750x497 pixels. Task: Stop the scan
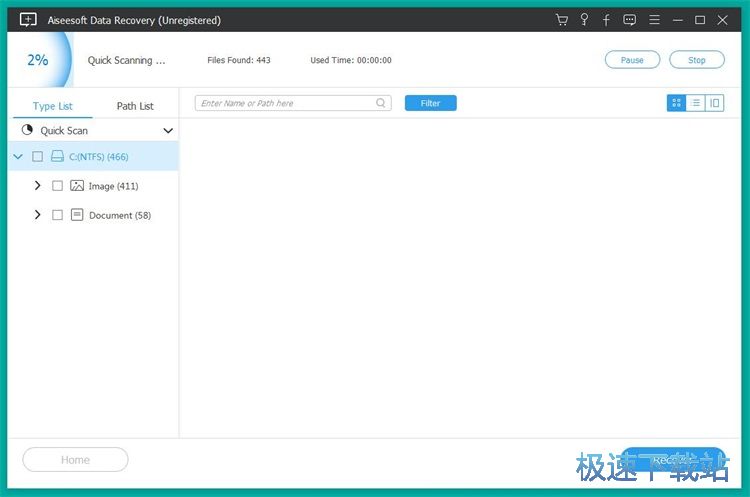coord(697,60)
